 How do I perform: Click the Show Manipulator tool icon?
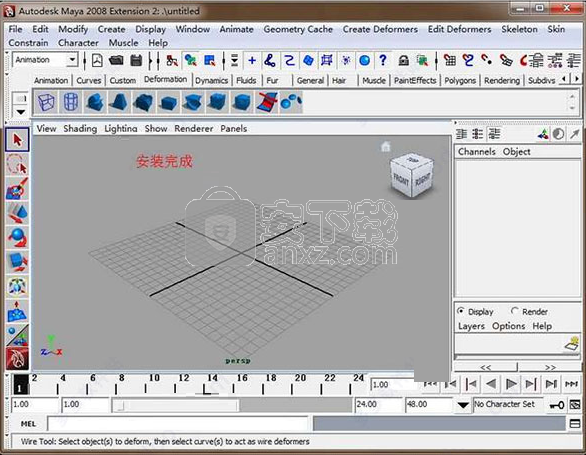tap(17, 335)
